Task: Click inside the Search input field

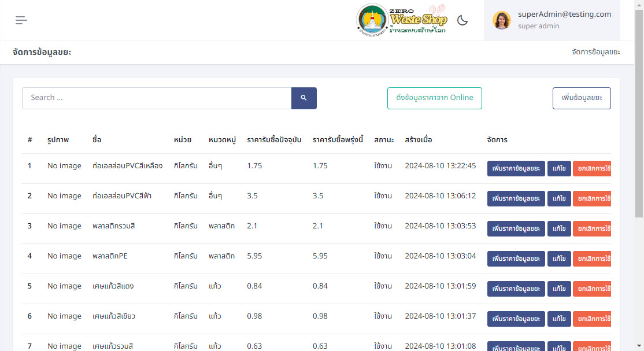Action: (x=157, y=98)
